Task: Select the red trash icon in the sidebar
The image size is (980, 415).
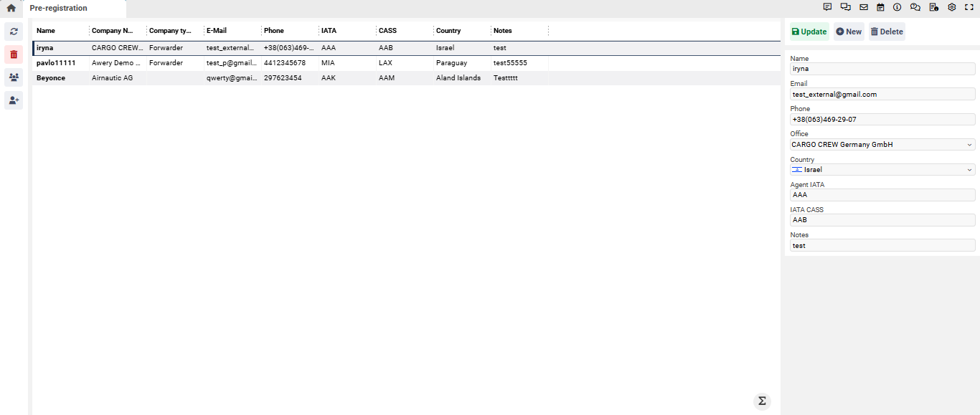Action: click(13, 54)
